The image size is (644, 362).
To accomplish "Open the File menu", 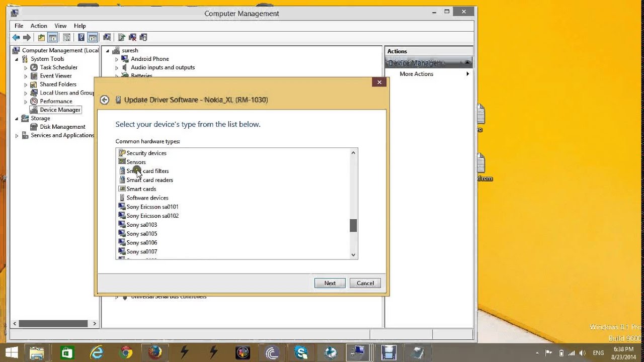I will click(19, 26).
